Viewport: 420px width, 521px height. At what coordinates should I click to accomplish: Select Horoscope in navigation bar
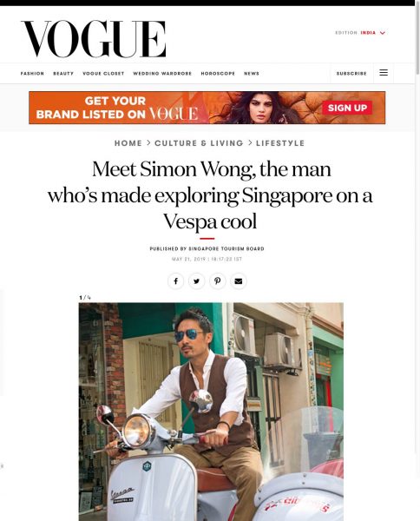click(218, 74)
